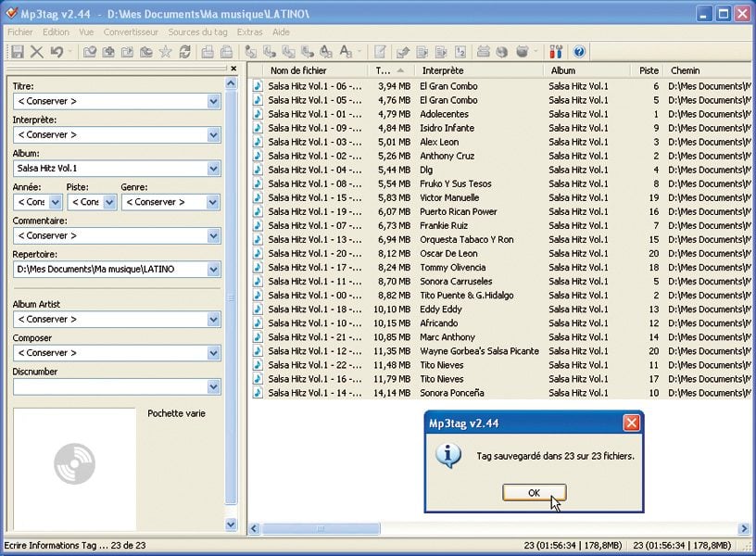Click the Undo arrow icon
The height and width of the screenshot is (556, 756).
pos(57,52)
